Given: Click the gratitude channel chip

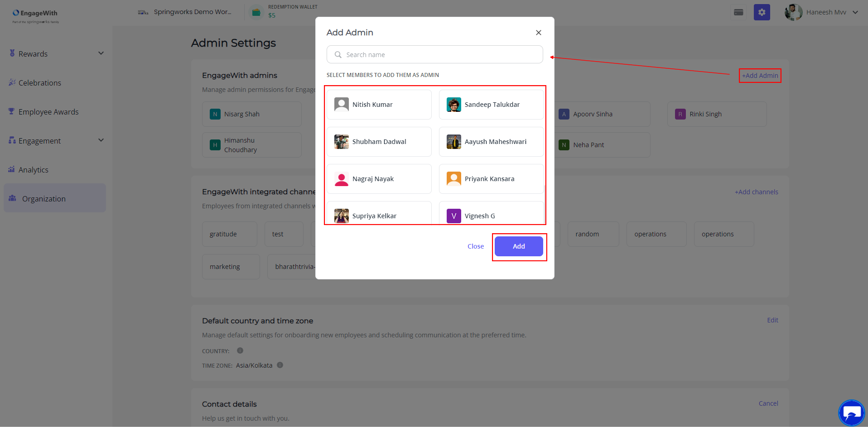Looking at the screenshot, I should 230,234.
